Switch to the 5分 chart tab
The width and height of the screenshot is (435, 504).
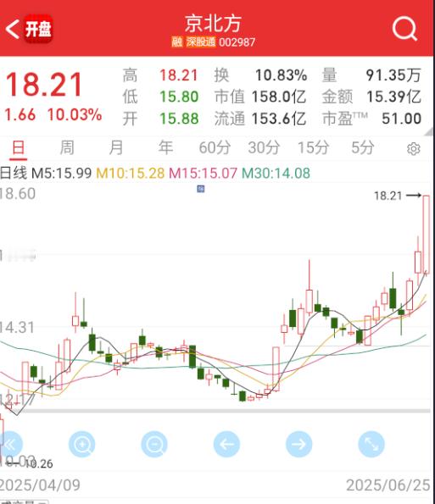pos(362,148)
